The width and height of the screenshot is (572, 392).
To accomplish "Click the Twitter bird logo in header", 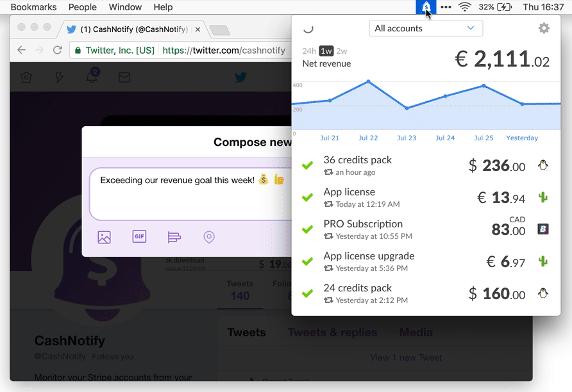I will [240, 78].
